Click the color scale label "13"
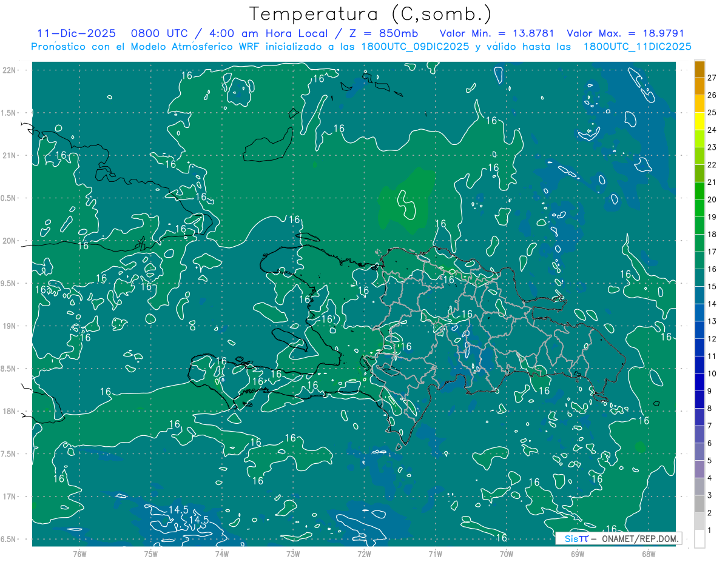Image resolution: width=728 pixels, height=562 pixels. pyautogui.click(x=712, y=321)
